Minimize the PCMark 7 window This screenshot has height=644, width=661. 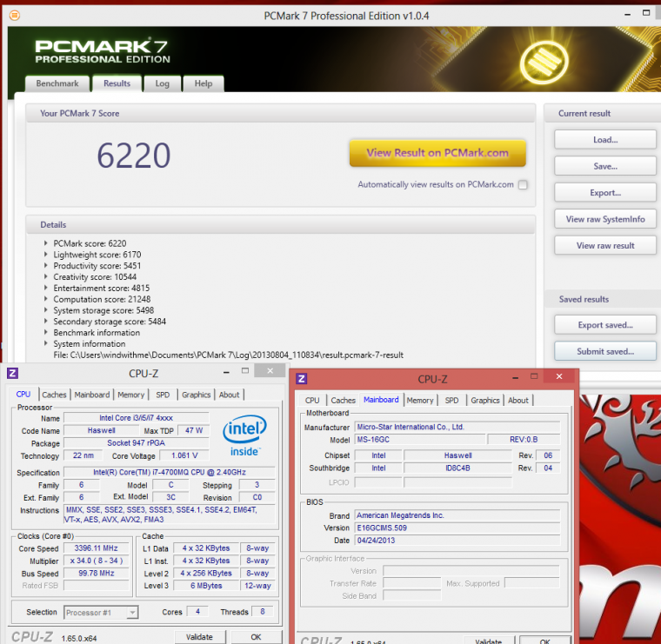point(628,15)
